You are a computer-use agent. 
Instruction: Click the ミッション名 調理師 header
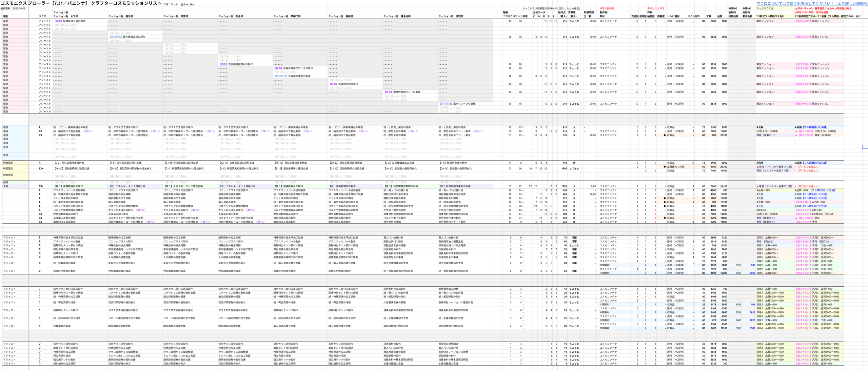451,16
